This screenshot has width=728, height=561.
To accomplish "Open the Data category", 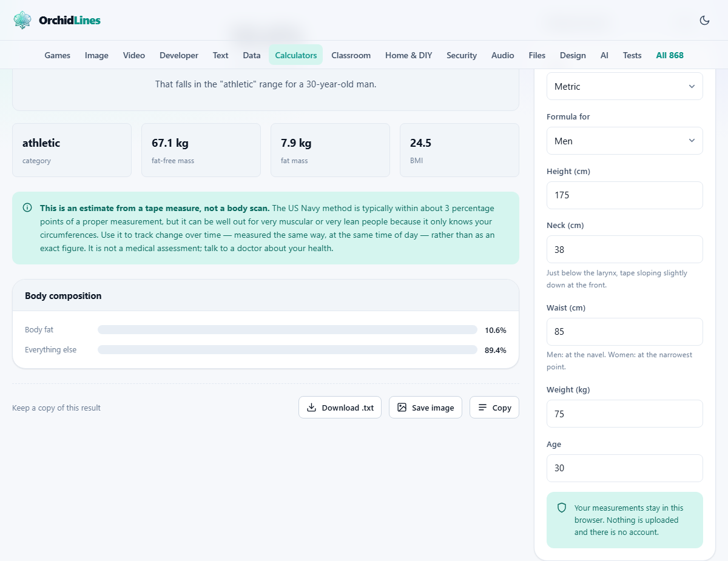I will click(x=252, y=55).
